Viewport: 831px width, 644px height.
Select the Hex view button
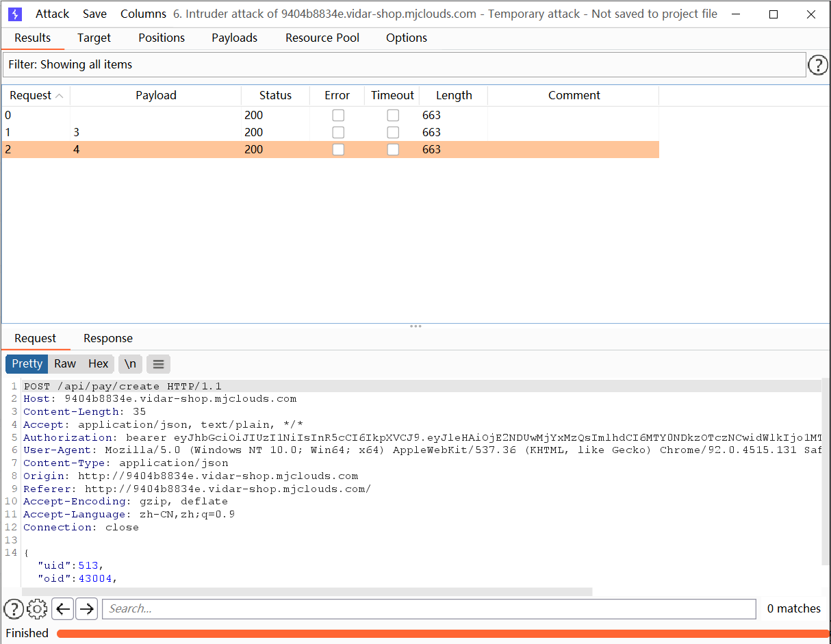point(99,364)
